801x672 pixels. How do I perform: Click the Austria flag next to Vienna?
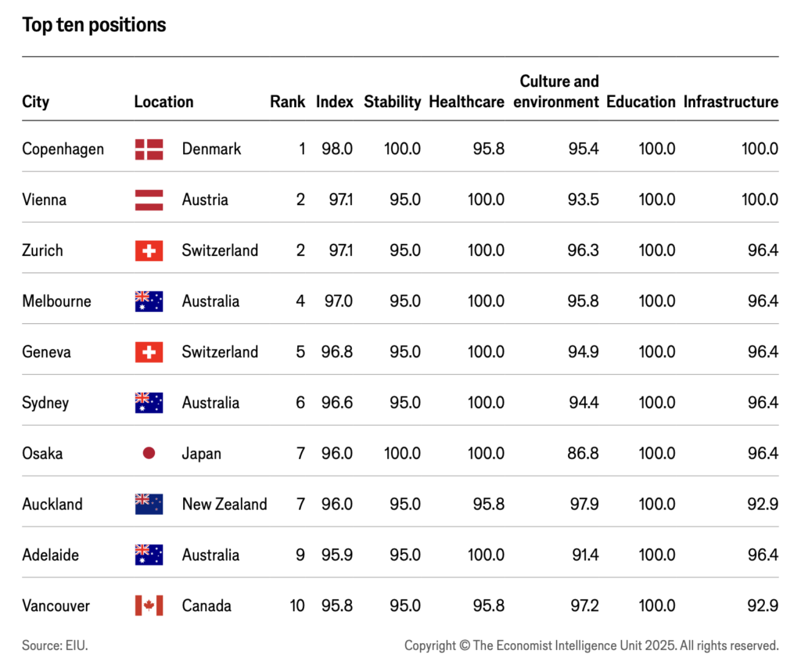coord(149,199)
